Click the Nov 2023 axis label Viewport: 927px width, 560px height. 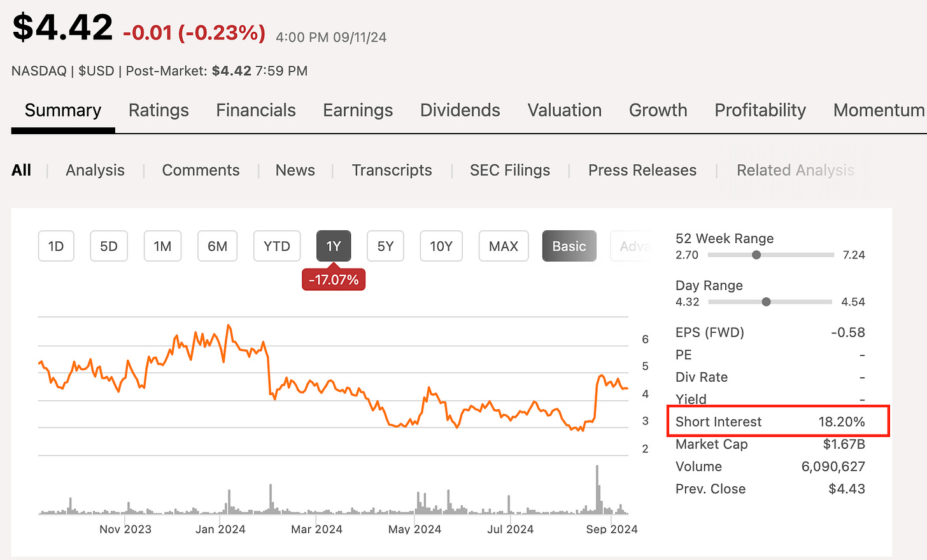tap(125, 529)
